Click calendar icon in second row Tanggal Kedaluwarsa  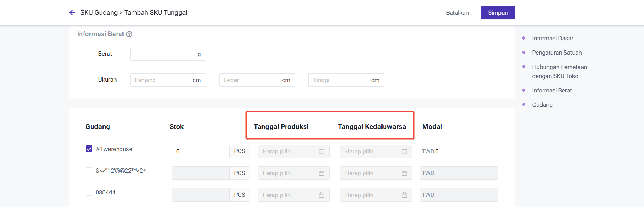[404, 173]
